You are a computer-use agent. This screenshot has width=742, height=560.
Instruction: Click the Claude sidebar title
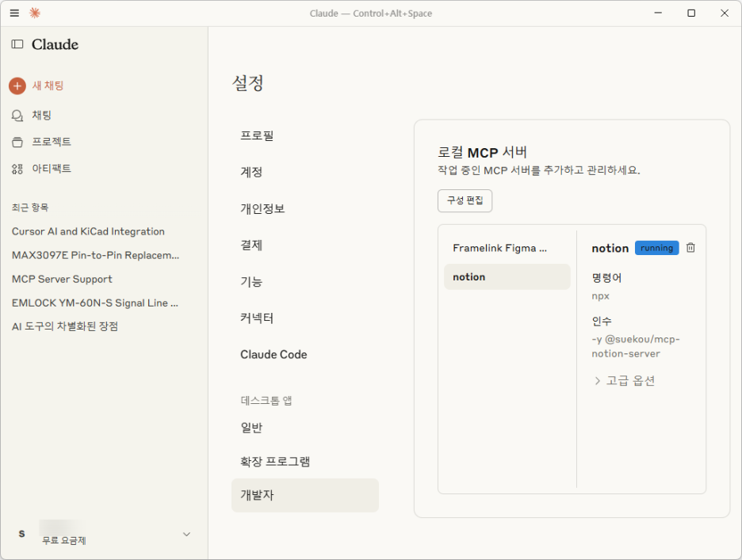(x=55, y=44)
